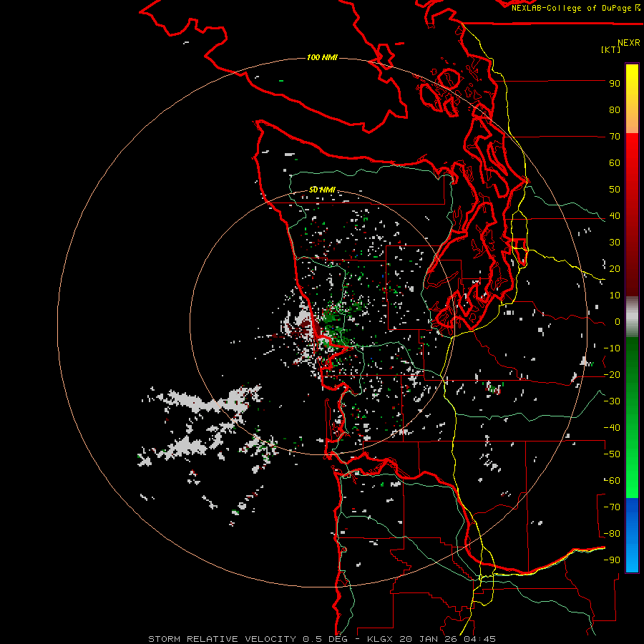644x644 pixels.
Task: Click the 50 NMI range ring label
Action: (322, 190)
